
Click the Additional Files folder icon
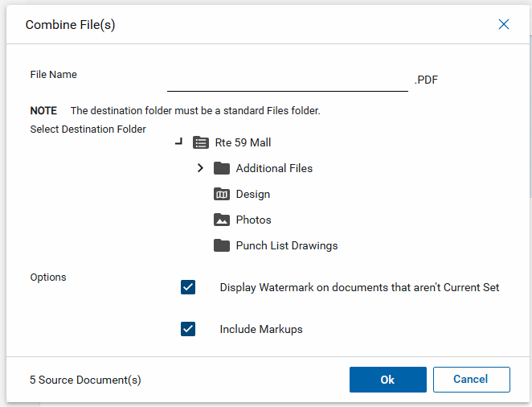pos(222,168)
